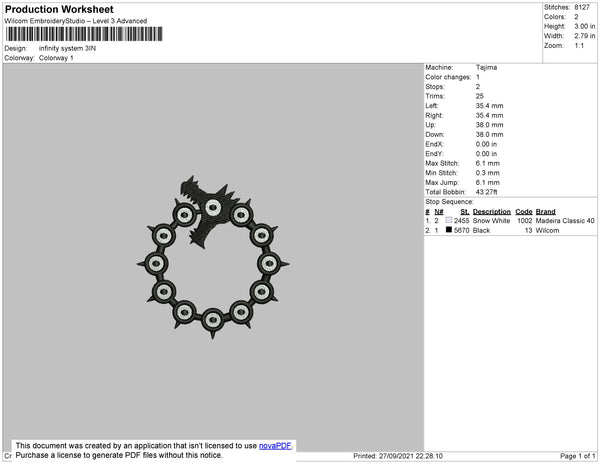Click the embroidery design preview image
The image size is (600, 464).
click(213, 257)
